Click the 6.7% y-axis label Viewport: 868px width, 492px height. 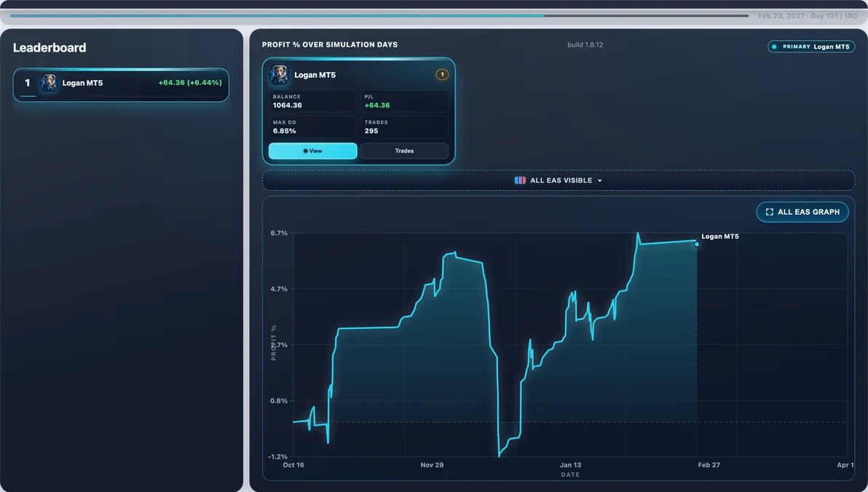279,233
